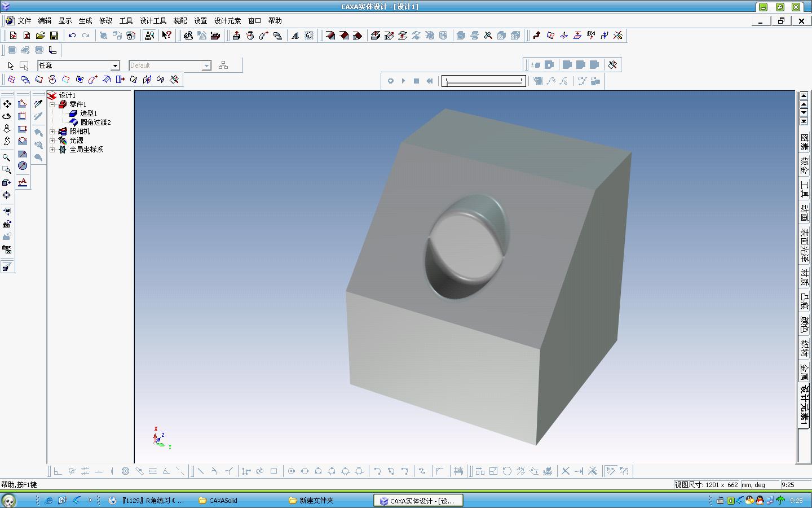Click the animation record/on button

390,81
